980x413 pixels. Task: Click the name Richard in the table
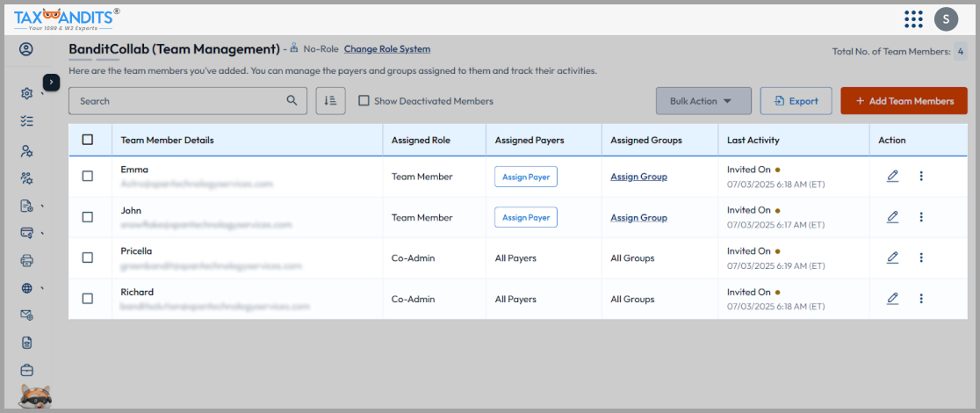[137, 293]
